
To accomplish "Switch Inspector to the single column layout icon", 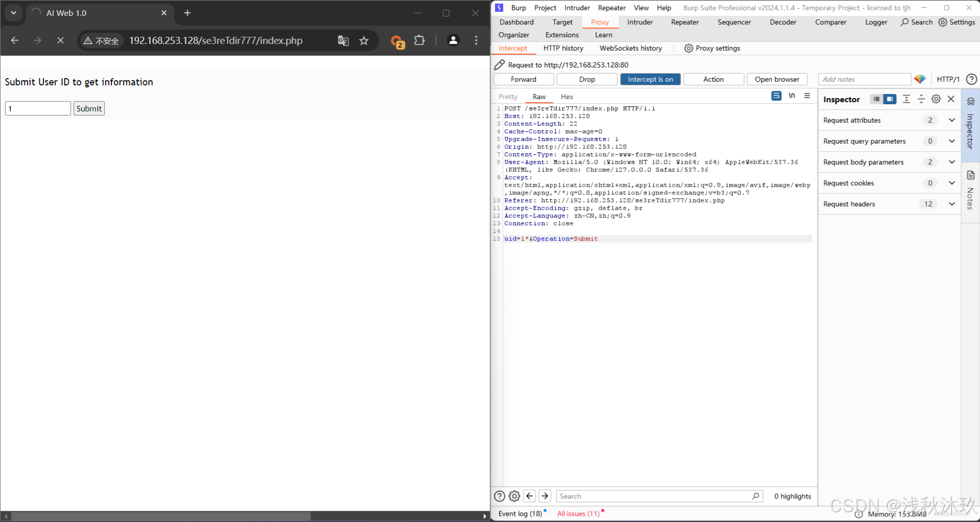I will coord(876,99).
